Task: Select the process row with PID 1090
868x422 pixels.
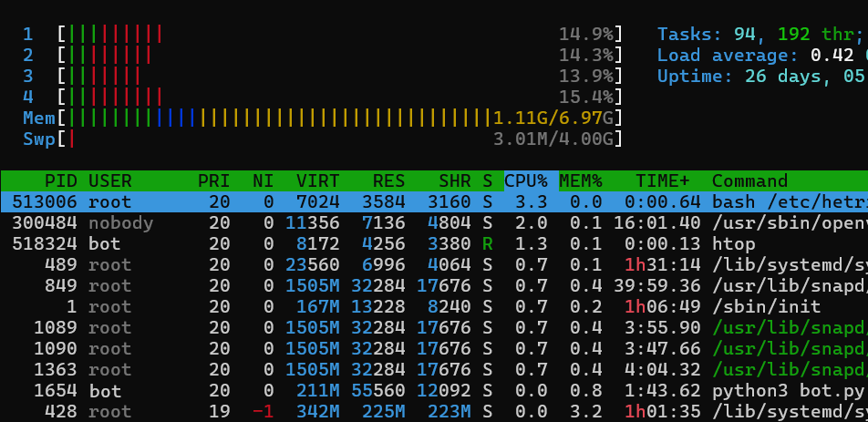Action: click(x=434, y=349)
